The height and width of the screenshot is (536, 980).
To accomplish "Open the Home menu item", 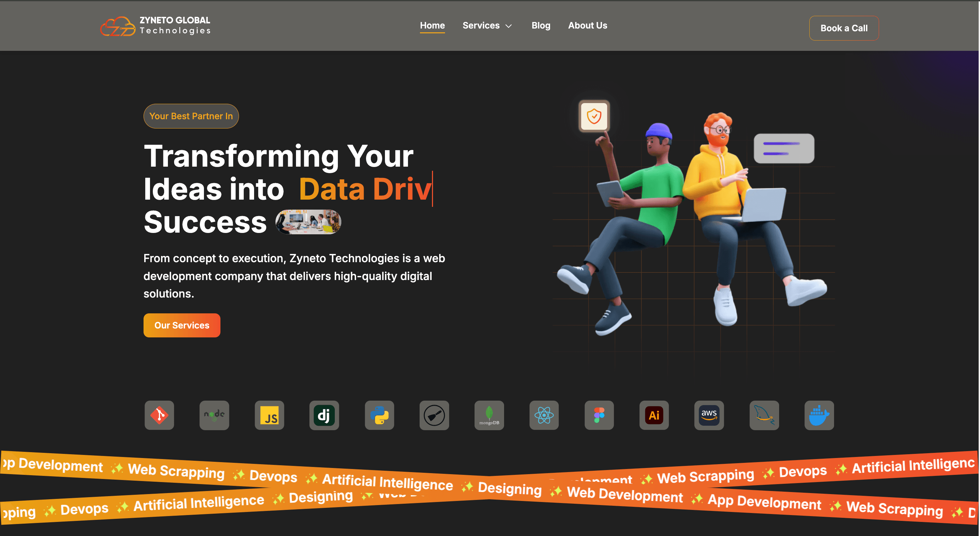I will [432, 25].
